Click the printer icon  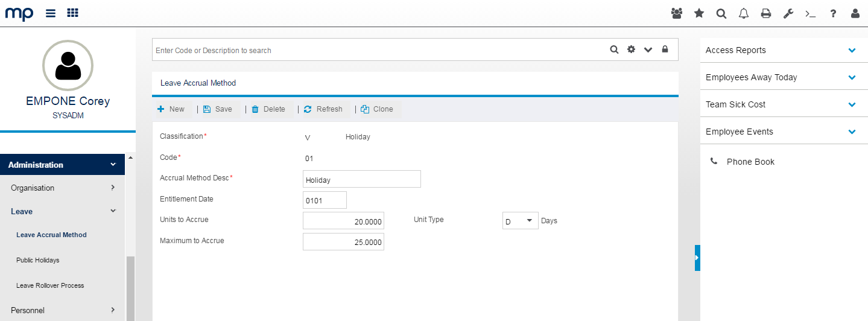[766, 13]
